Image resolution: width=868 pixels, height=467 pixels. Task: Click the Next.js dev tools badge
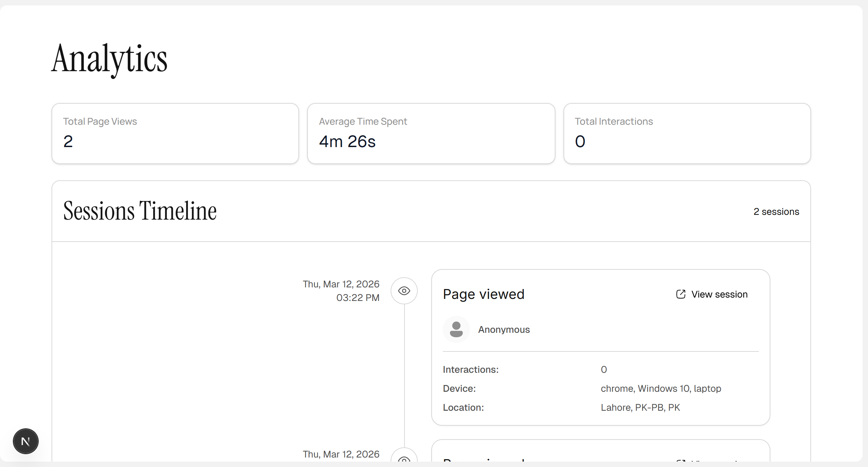pyautogui.click(x=26, y=441)
